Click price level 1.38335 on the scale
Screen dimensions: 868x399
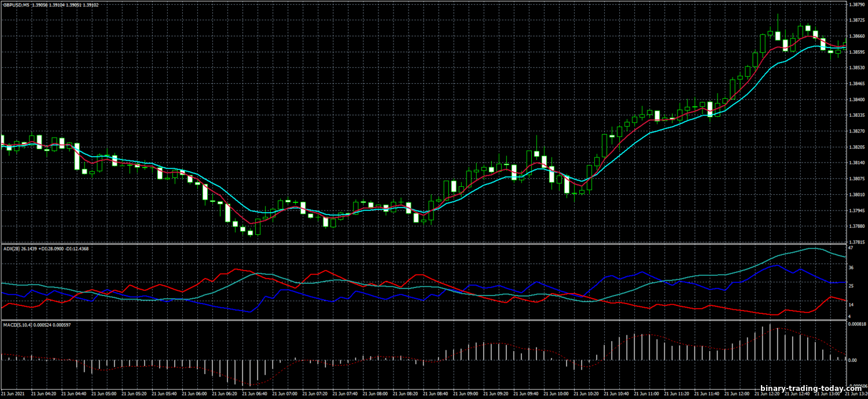[856, 115]
